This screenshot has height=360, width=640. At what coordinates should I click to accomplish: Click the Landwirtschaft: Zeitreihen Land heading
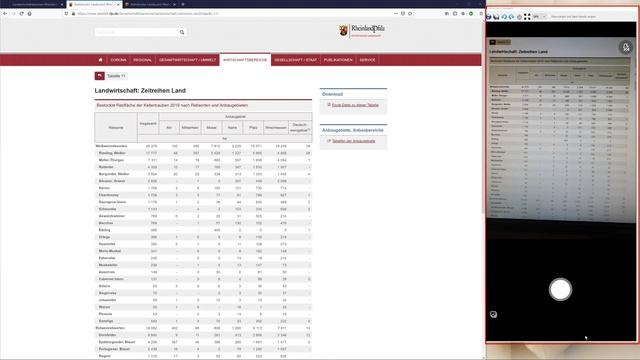point(140,91)
